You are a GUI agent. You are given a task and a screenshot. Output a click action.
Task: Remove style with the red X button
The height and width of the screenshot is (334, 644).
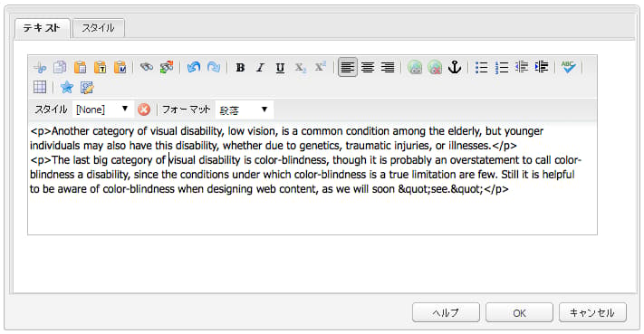pos(144,110)
